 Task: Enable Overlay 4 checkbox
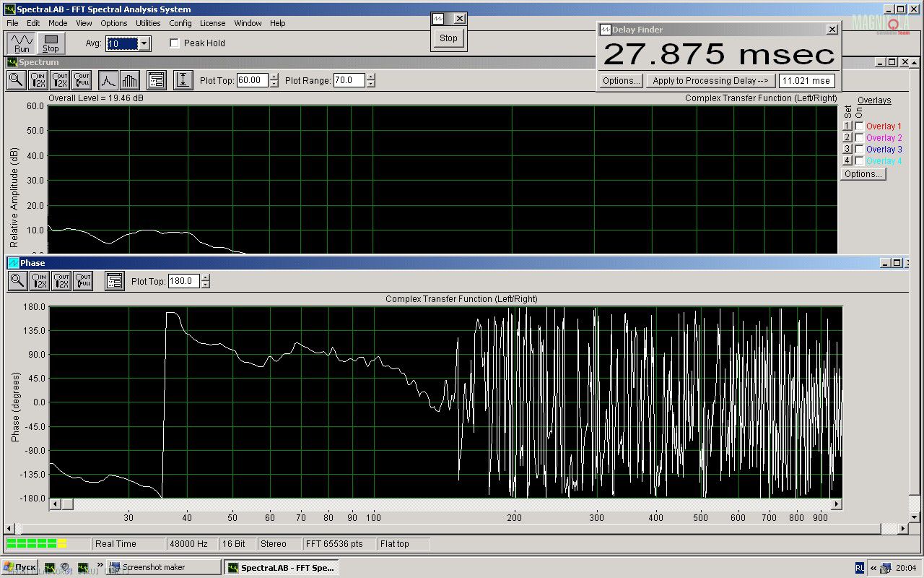[859, 161]
